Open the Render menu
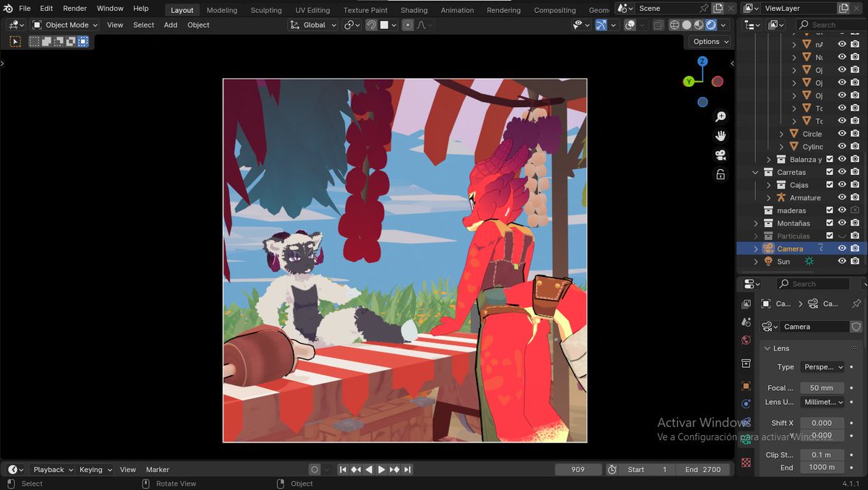 (x=75, y=9)
